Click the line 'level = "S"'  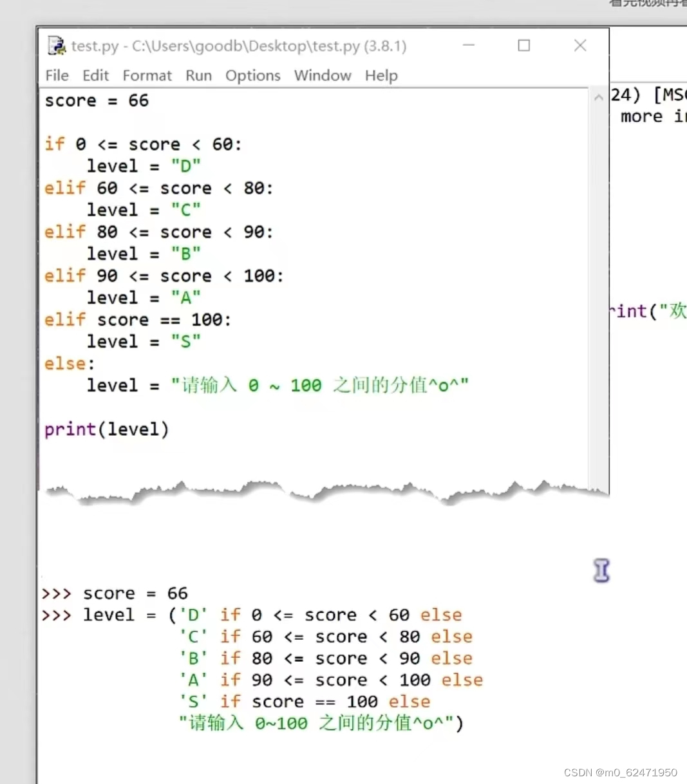(x=144, y=341)
